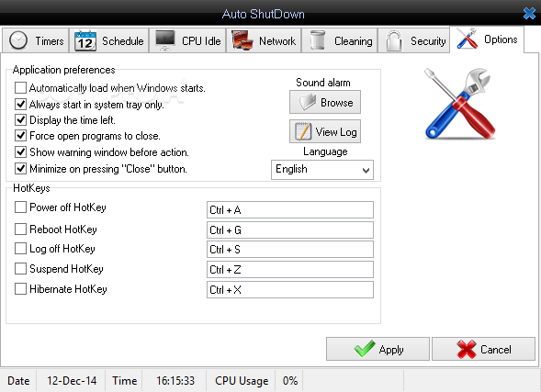Click the clock icon on Timers tab
541x392 pixels.
pyautogui.click(x=18, y=40)
